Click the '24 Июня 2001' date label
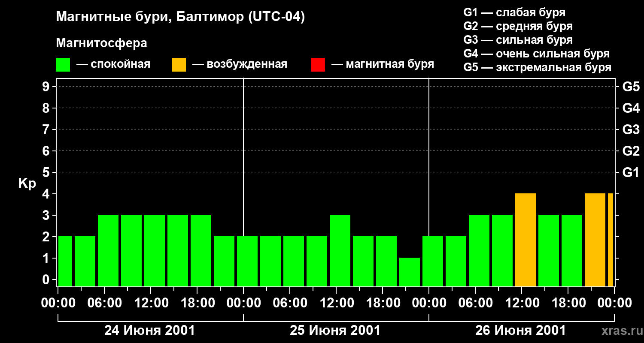Viewport: 644px width, 343px height. 150,331
